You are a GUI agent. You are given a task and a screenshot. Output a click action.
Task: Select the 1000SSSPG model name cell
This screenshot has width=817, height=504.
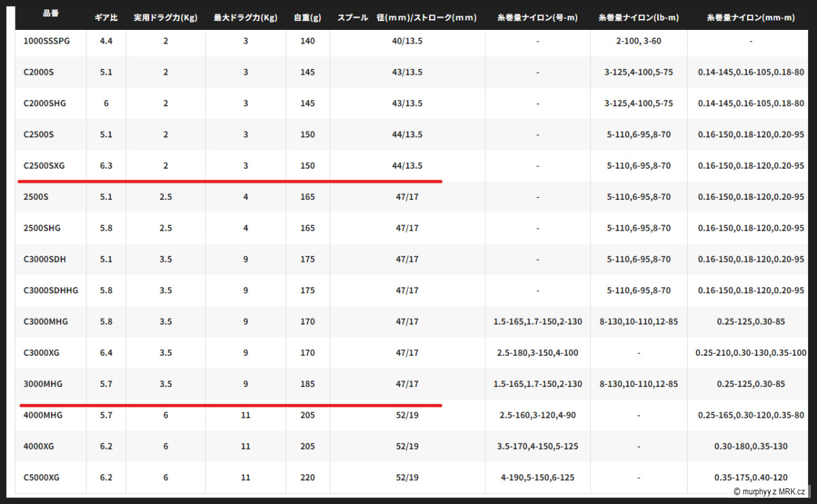point(46,41)
